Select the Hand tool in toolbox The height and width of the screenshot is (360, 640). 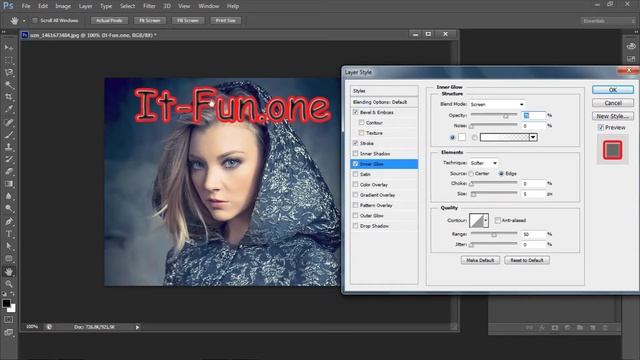[9, 271]
